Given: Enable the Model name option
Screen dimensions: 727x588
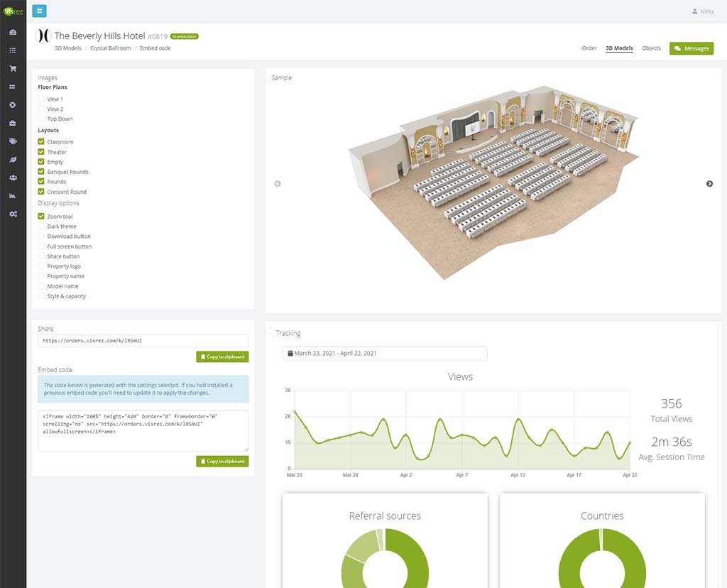Looking at the screenshot, I should point(41,286).
